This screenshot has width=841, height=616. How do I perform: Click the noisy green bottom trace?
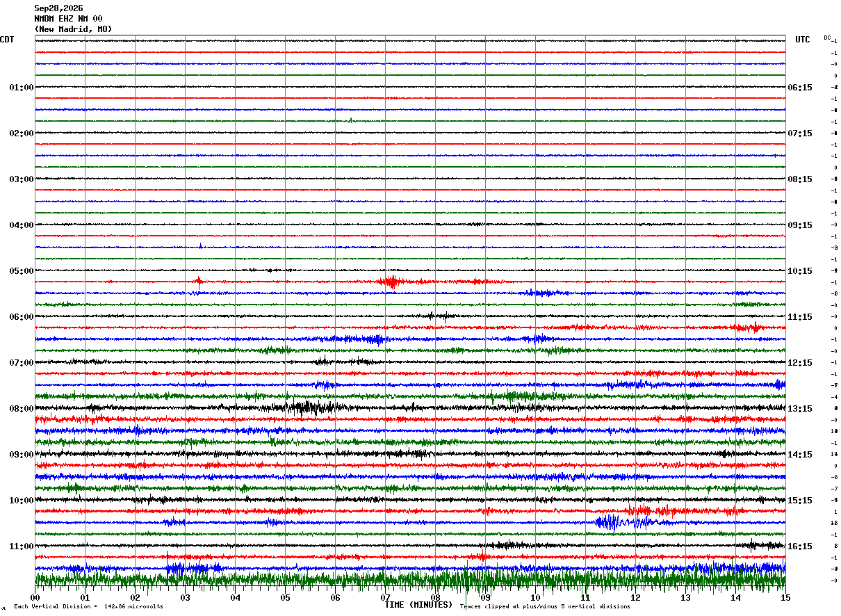[x=410, y=578]
